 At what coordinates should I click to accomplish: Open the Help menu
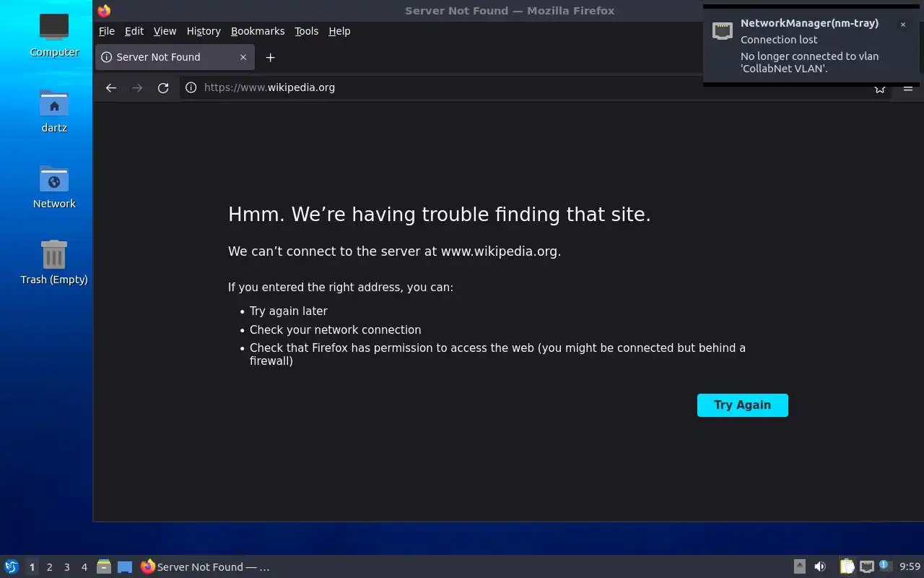coord(339,31)
